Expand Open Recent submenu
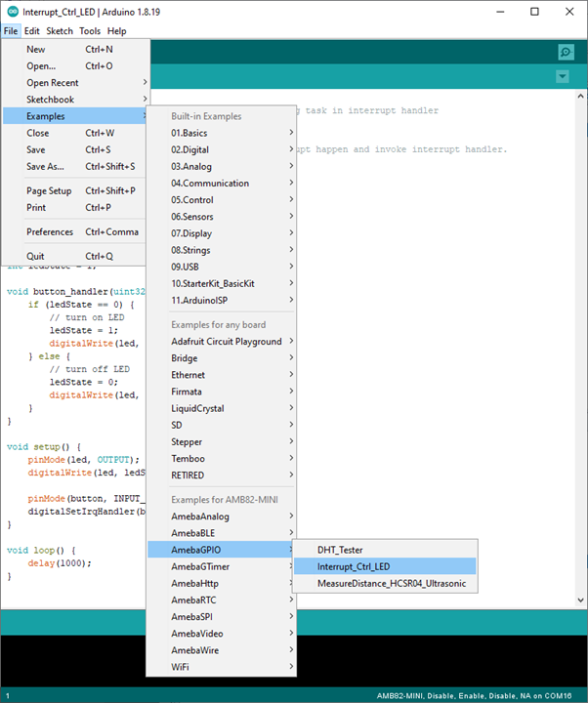The image size is (588, 703). click(x=53, y=83)
